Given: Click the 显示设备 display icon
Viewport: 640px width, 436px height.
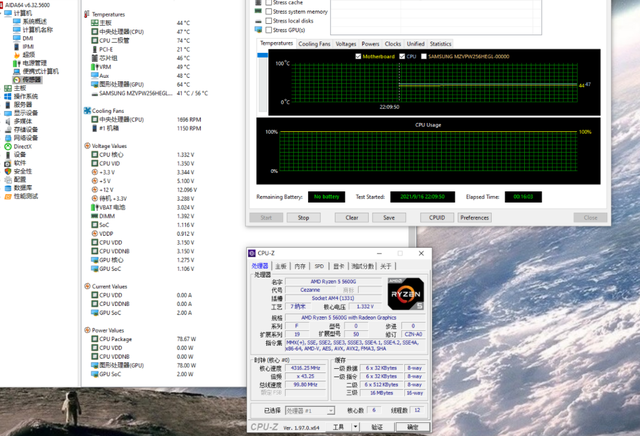Looking at the screenshot, I should (8, 113).
